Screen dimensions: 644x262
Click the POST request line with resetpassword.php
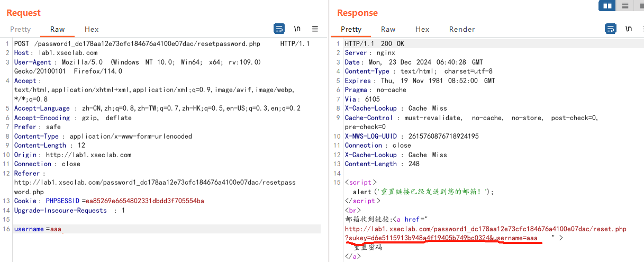(x=162, y=43)
